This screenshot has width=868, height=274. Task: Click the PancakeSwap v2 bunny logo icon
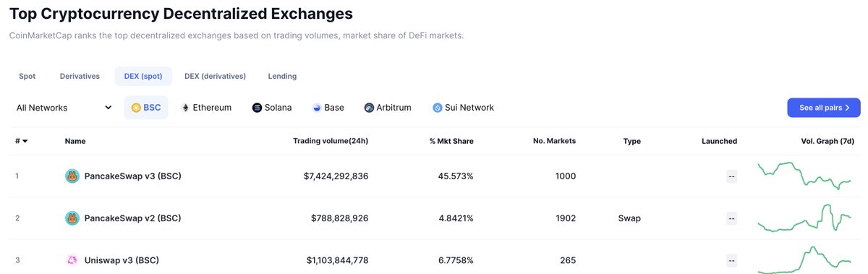click(x=72, y=218)
